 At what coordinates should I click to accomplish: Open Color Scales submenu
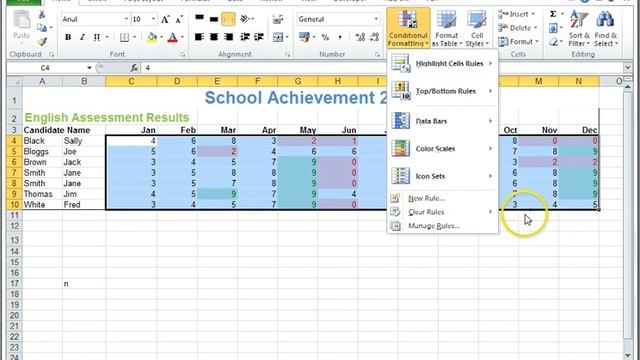(x=442, y=149)
